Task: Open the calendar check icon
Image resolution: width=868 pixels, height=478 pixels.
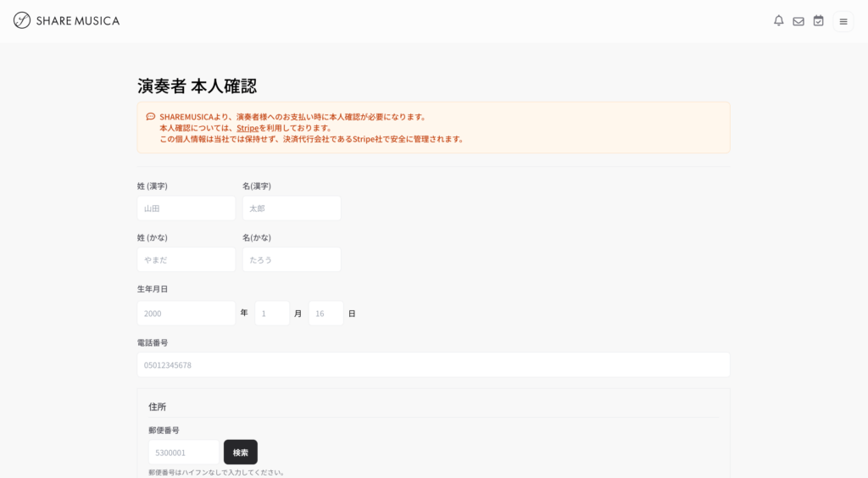Action: coord(818,21)
